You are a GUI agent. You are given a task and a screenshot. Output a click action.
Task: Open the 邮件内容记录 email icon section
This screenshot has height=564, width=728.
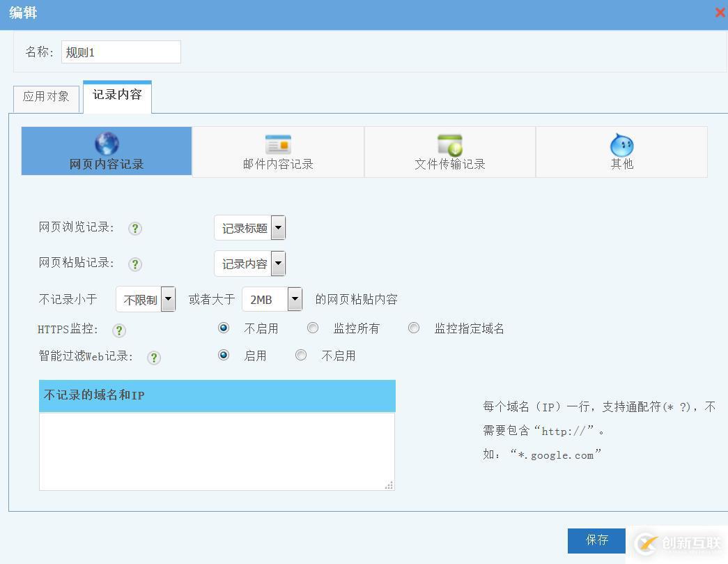277,151
